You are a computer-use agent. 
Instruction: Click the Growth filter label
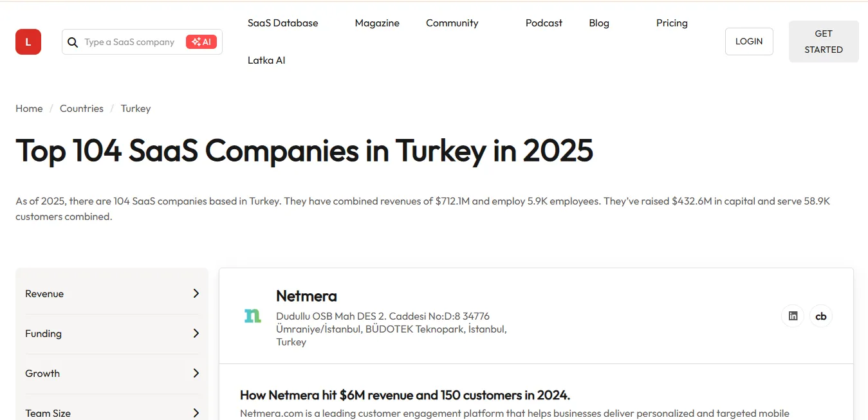(x=42, y=373)
